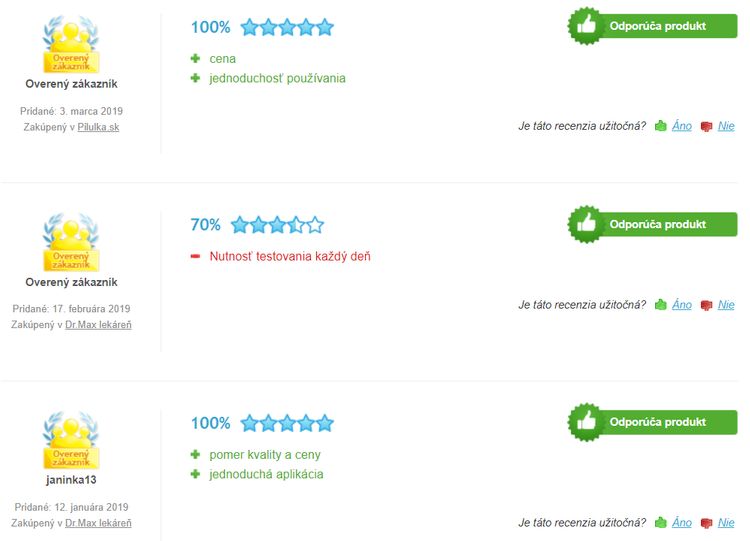
Task: Vote Áno on the 3. marca 2019 review
Action: [682, 126]
